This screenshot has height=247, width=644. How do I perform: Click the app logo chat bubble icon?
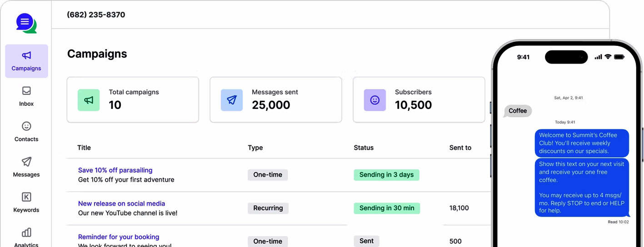(26, 23)
